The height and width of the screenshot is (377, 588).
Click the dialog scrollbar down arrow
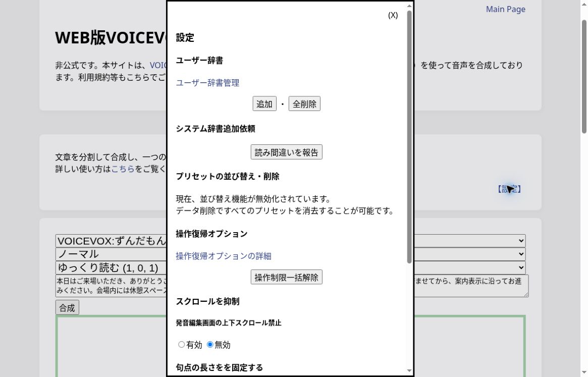tap(409, 370)
